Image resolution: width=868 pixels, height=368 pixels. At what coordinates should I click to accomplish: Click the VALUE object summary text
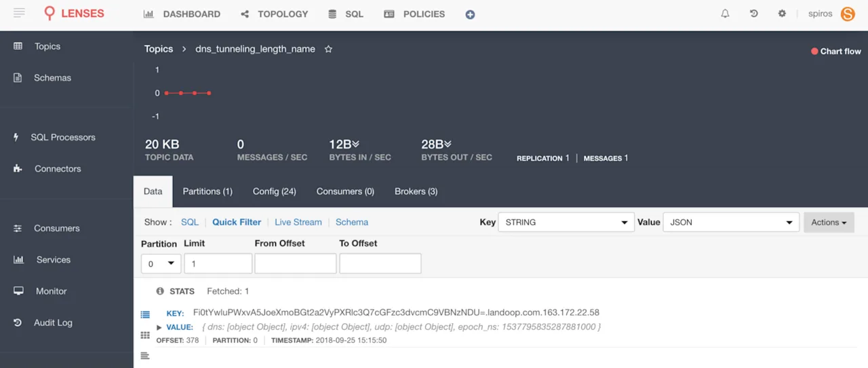(401, 327)
